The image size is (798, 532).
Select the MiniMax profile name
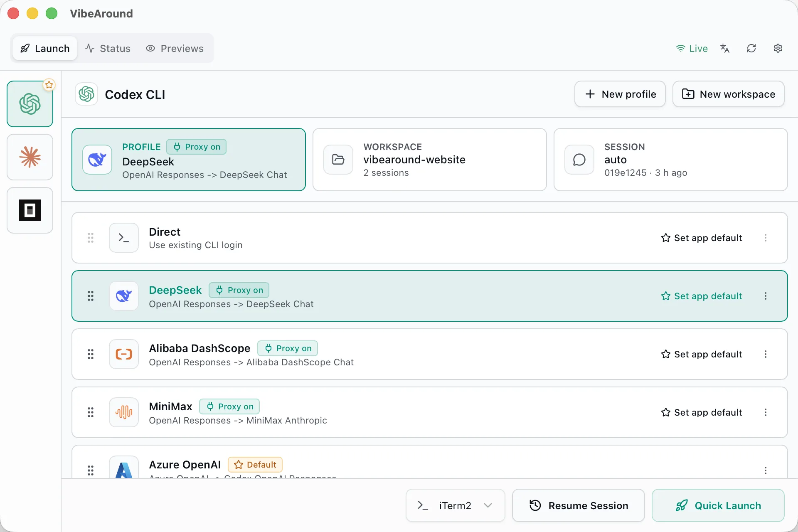(x=170, y=406)
